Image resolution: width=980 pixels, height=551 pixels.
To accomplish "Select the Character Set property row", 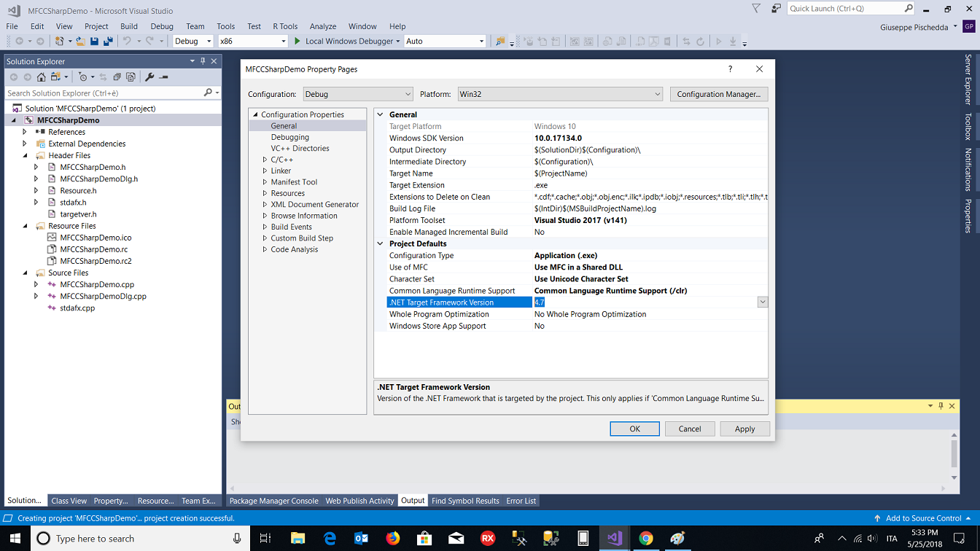I will click(x=572, y=278).
